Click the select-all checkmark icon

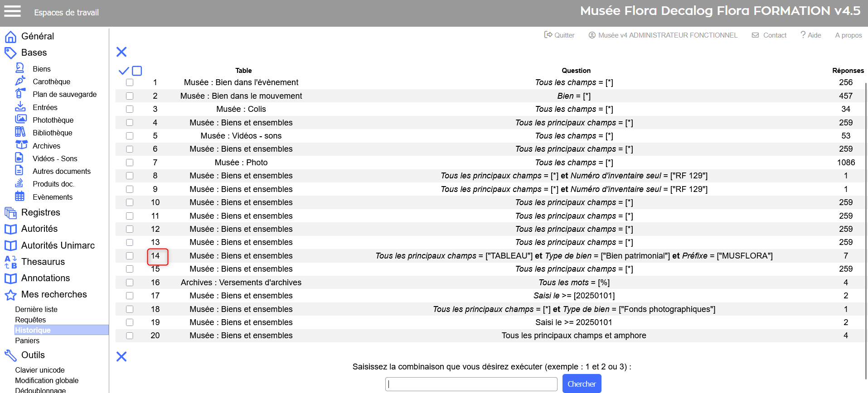[123, 71]
